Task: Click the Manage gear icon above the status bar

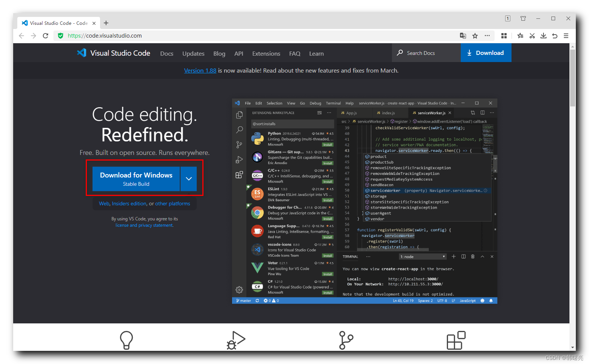Action: click(x=239, y=290)
